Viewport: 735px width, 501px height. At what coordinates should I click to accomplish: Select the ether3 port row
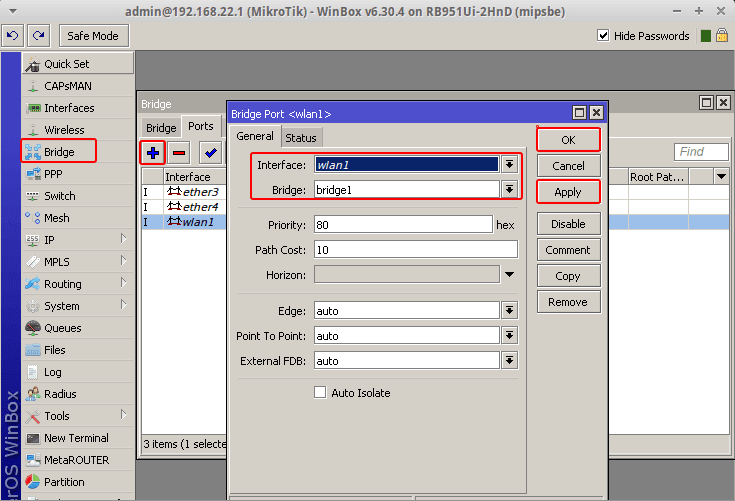184,192
